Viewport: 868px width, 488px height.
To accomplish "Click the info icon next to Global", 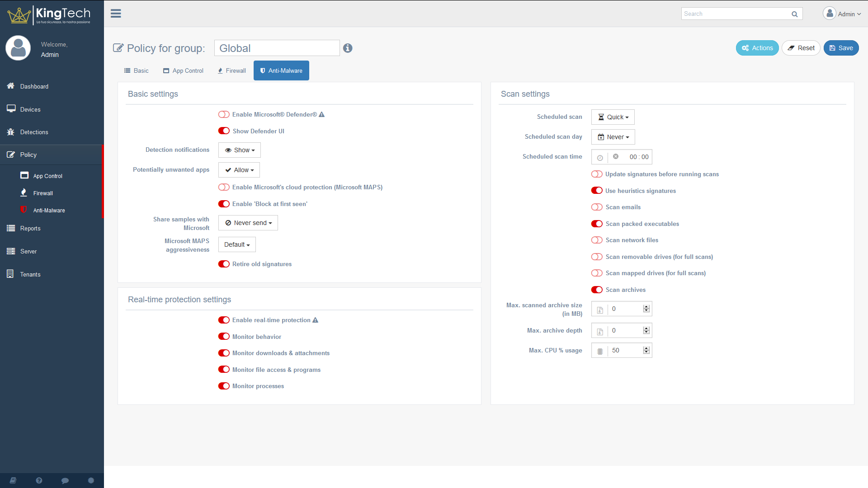I will [x=348, y=48].
